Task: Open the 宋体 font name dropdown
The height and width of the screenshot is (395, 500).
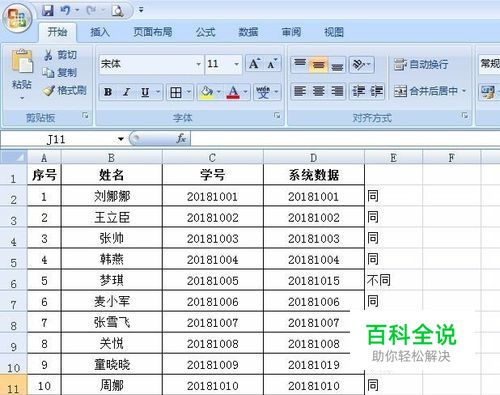Action: (198, 64)
